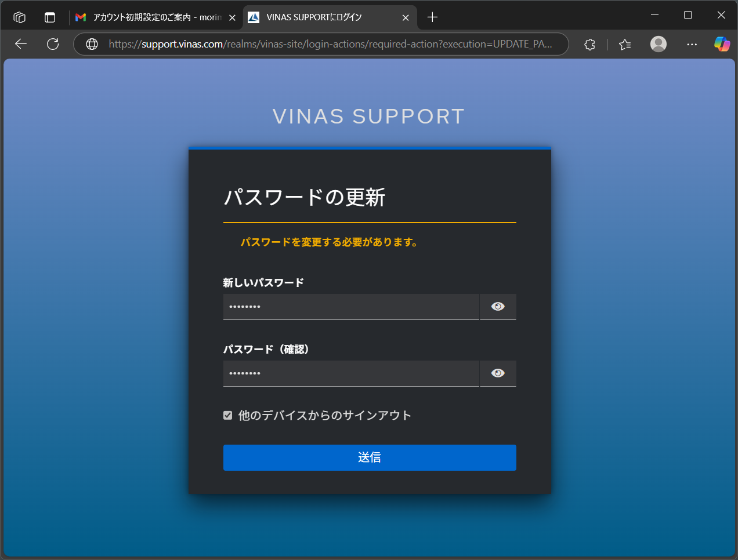Open a new tab with plus button
This screenshot has height=560, width=738.
[432, 17]
